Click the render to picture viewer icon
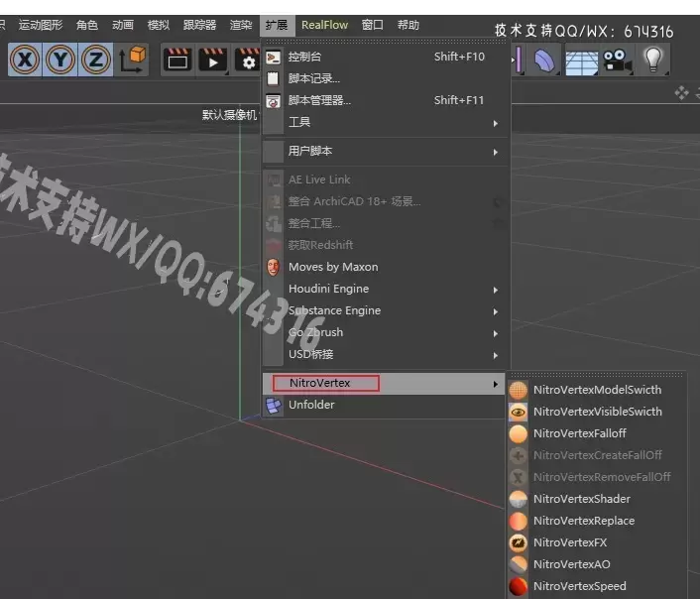The image size is (700, 599). coord(212,60)
